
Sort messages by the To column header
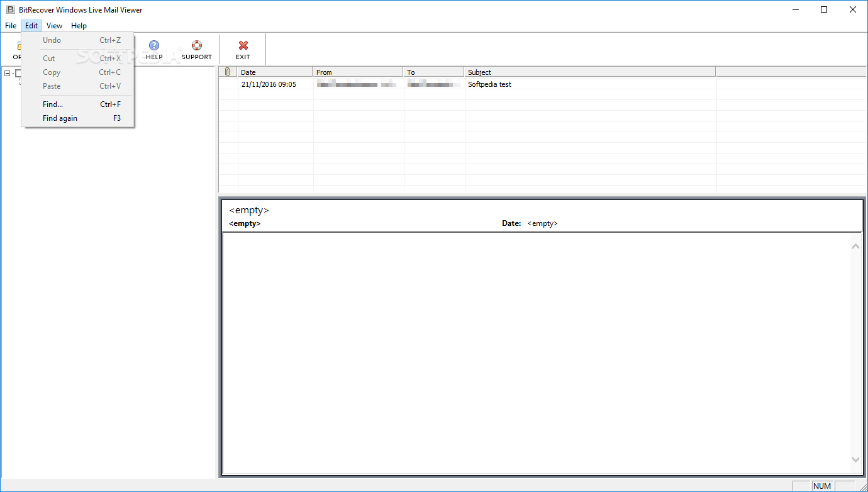pyautogui.click(x=434, y=72)
